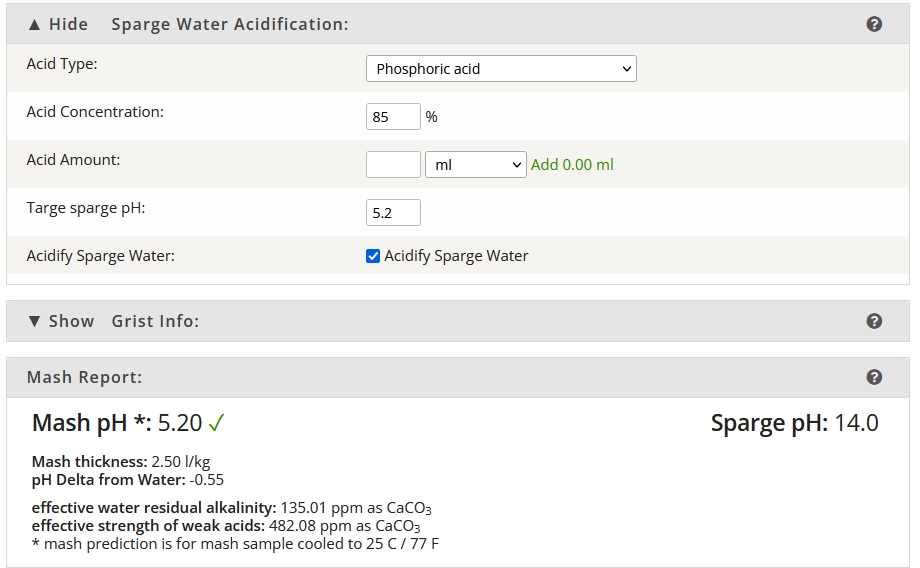Image resolution: width=920 pixels, height=568 pixels.
Task: Open help icon for Grist Info section
Action: pyautogui.click(x=874, y=321)
